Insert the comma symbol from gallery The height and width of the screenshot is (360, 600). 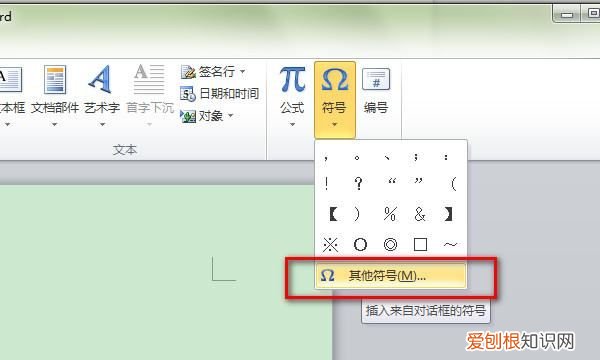pos(326,157)
